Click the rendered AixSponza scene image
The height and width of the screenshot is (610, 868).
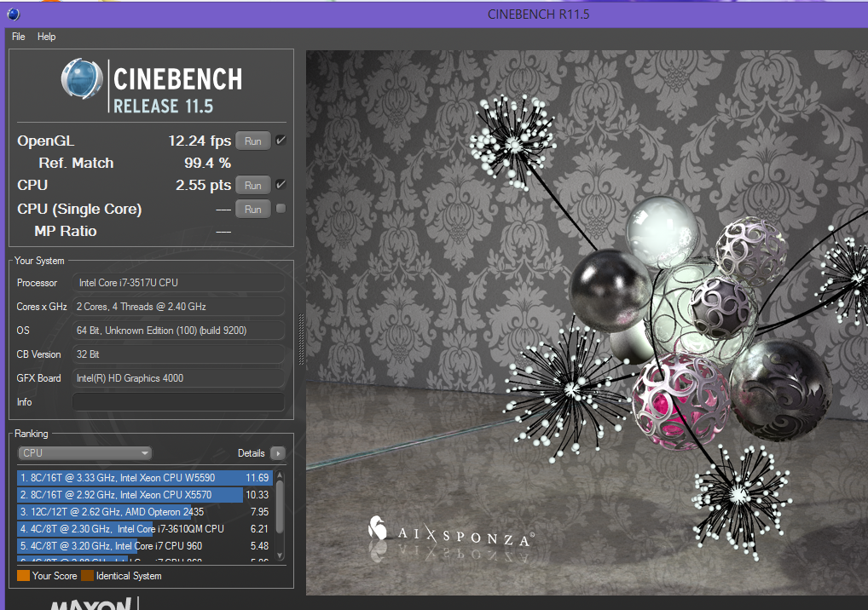coord(587,323)
